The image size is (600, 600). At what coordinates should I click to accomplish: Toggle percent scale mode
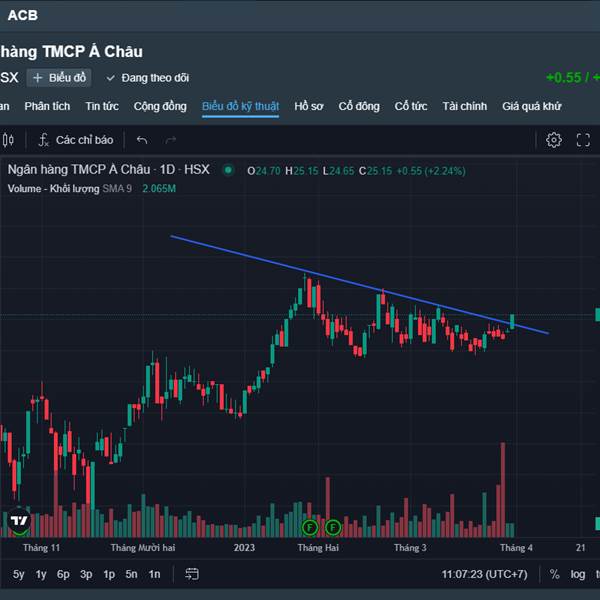[554, 574]
